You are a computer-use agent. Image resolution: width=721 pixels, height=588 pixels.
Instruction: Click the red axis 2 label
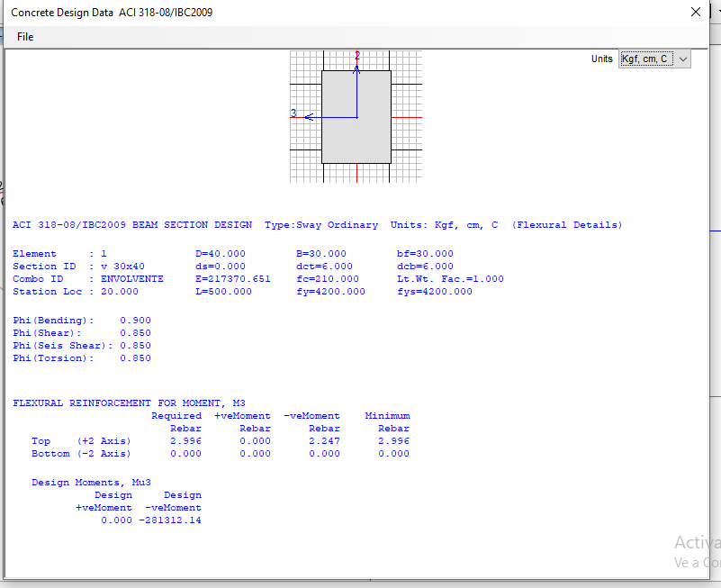pos(357,56)
